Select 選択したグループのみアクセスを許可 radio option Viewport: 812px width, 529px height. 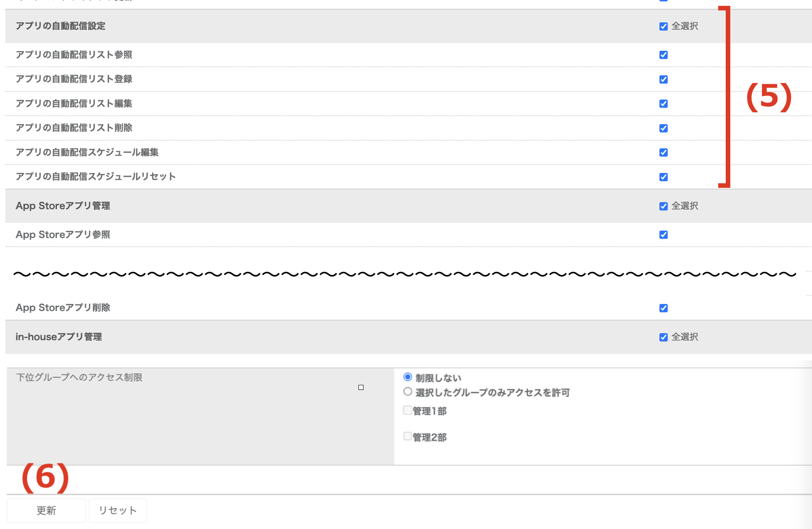[x=408, y=392]
